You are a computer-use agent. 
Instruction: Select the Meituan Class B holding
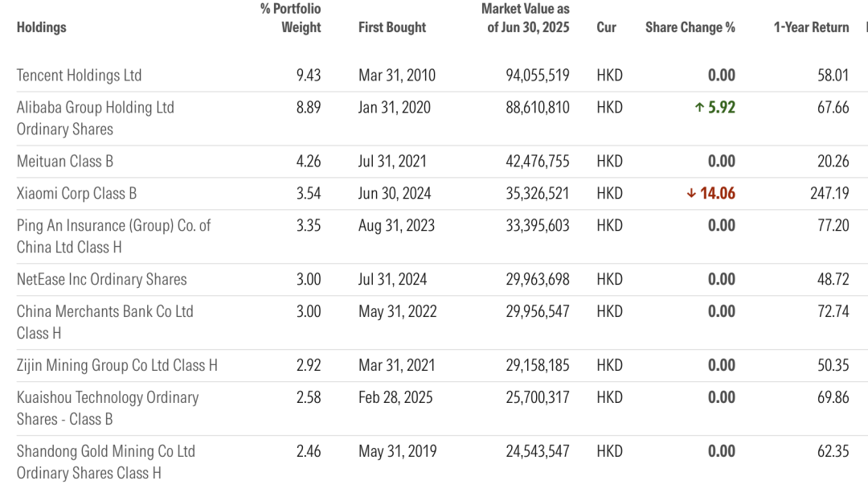click(x=65, y=162)
